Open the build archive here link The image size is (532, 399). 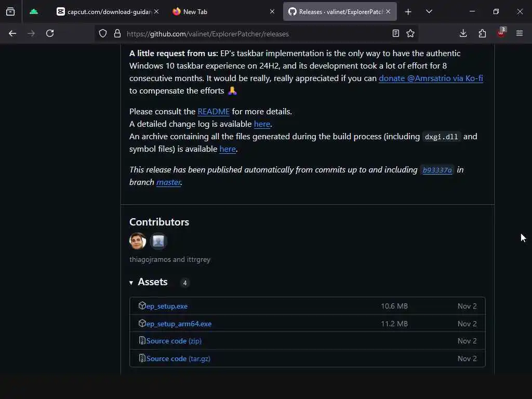pyautogui.click(x=228, y=149)
